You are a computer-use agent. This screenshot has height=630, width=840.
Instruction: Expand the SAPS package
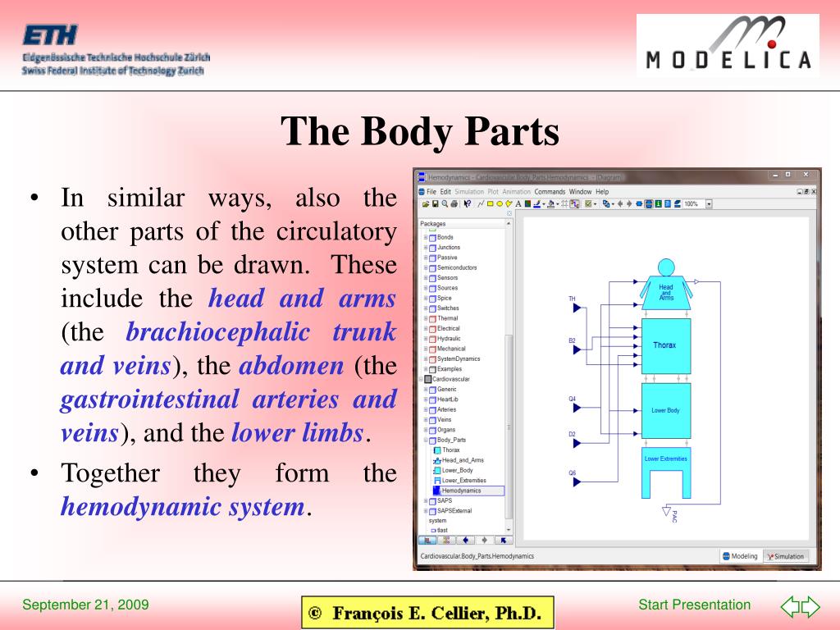click(426, 501)
